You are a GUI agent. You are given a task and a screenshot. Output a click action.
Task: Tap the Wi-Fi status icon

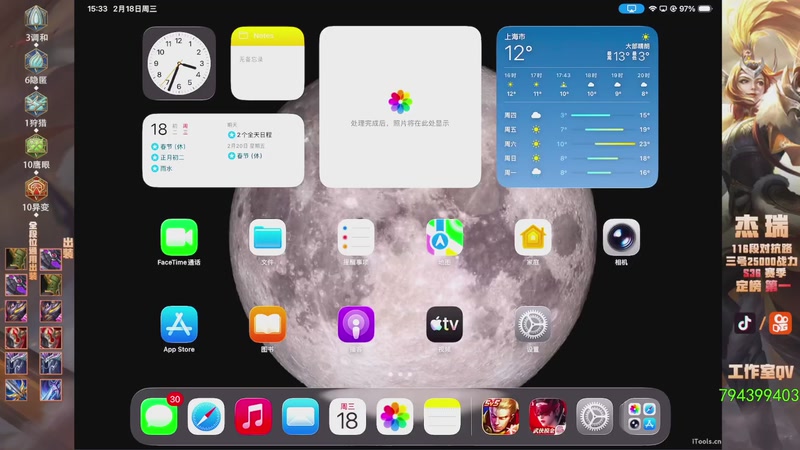pos(653,9)
